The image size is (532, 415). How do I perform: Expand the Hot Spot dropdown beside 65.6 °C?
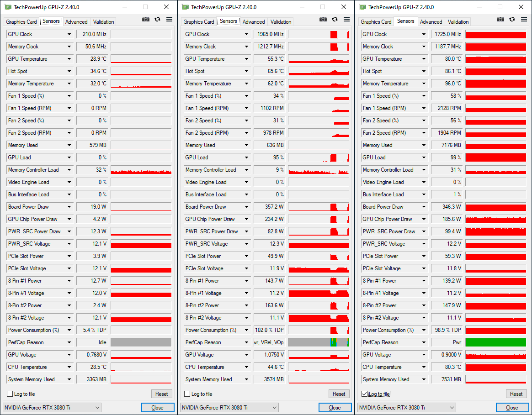pos(247,72)
